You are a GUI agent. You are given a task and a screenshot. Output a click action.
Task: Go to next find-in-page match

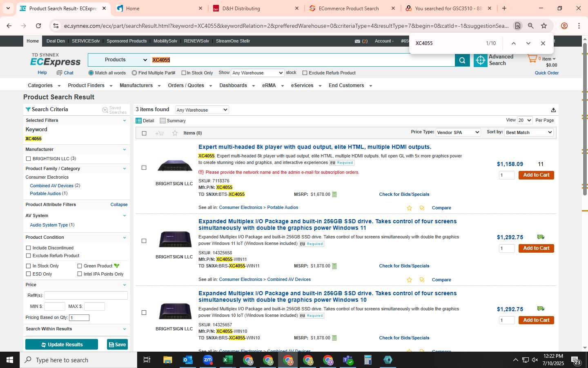pos(528,43)
